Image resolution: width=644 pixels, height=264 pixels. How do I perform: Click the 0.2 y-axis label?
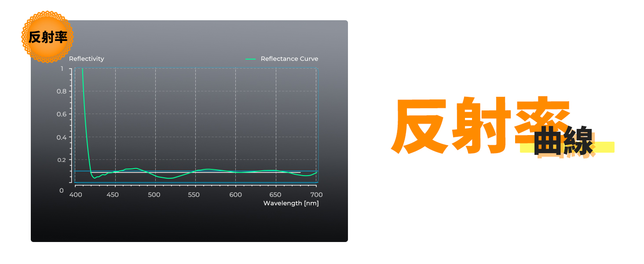point(61,160)
